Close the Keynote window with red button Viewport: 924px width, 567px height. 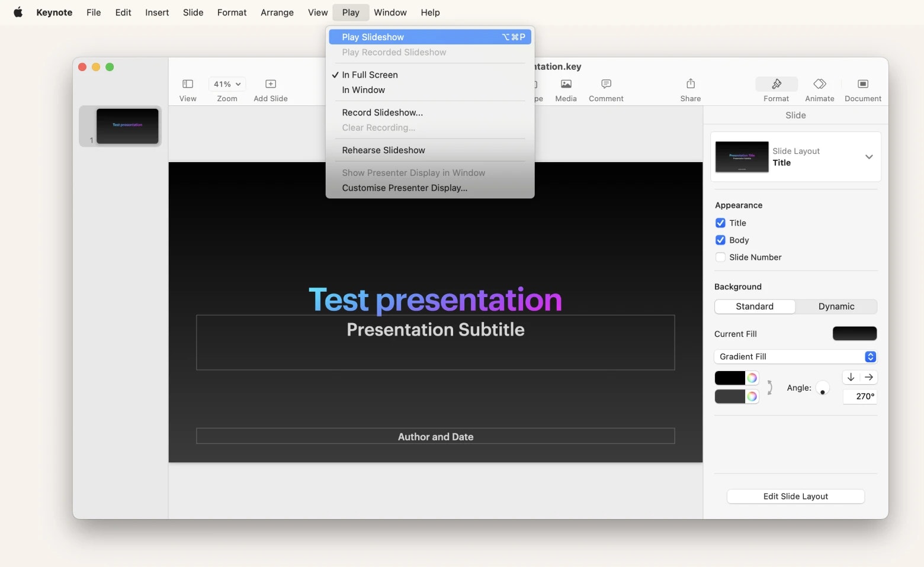(82, 67)
